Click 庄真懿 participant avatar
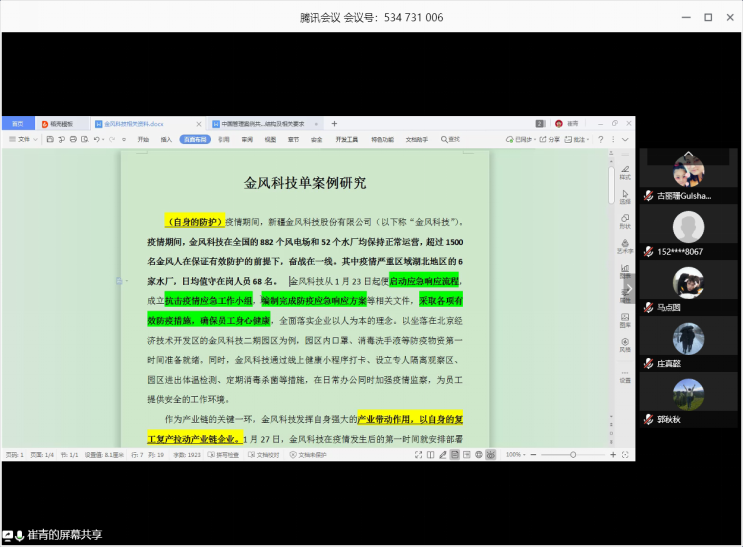Image resolution: width=743 pixels, height=547 pixels. [689, 338]
